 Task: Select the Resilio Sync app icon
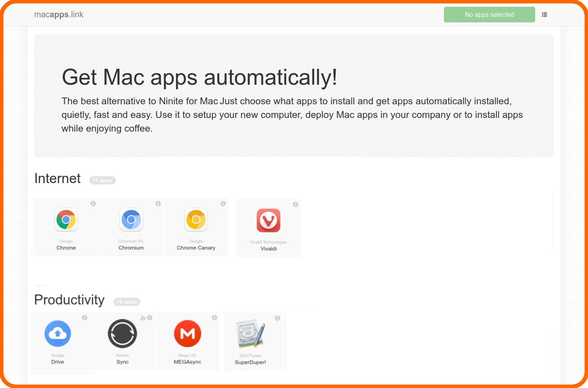pyautogui.click(x=123, y=334)
